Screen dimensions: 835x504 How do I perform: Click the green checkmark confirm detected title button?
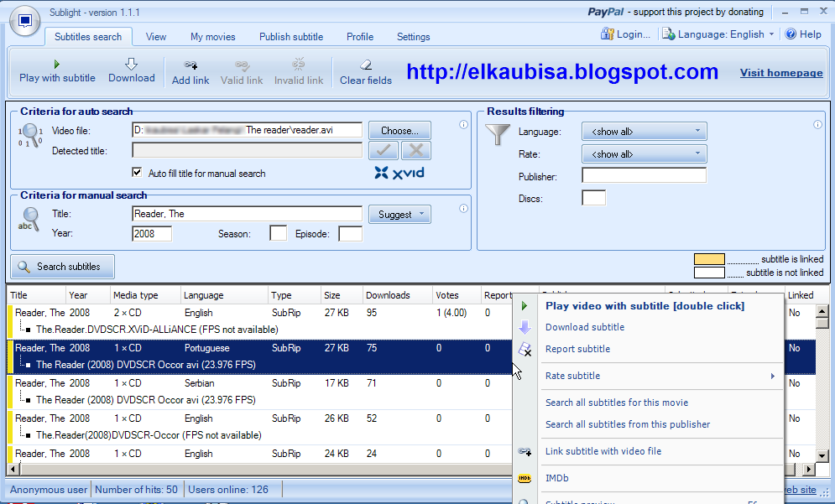click(384, 151)
